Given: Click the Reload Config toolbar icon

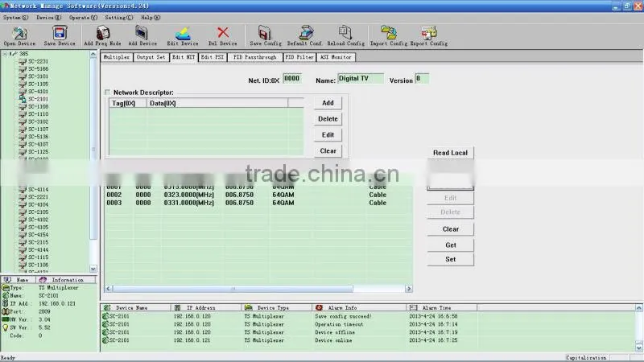Looking at the screenshot, I should pyautogui.click(x=345, y=33).
